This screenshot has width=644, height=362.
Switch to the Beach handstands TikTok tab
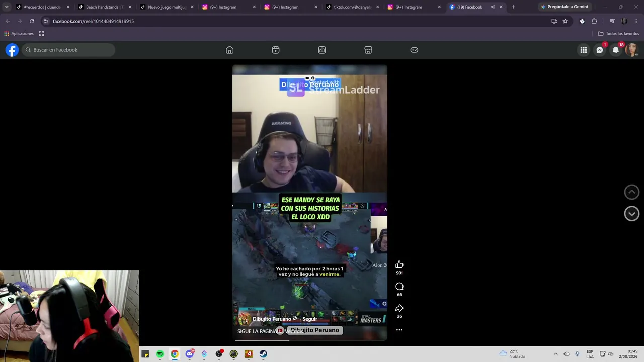(x=105, y=7)
